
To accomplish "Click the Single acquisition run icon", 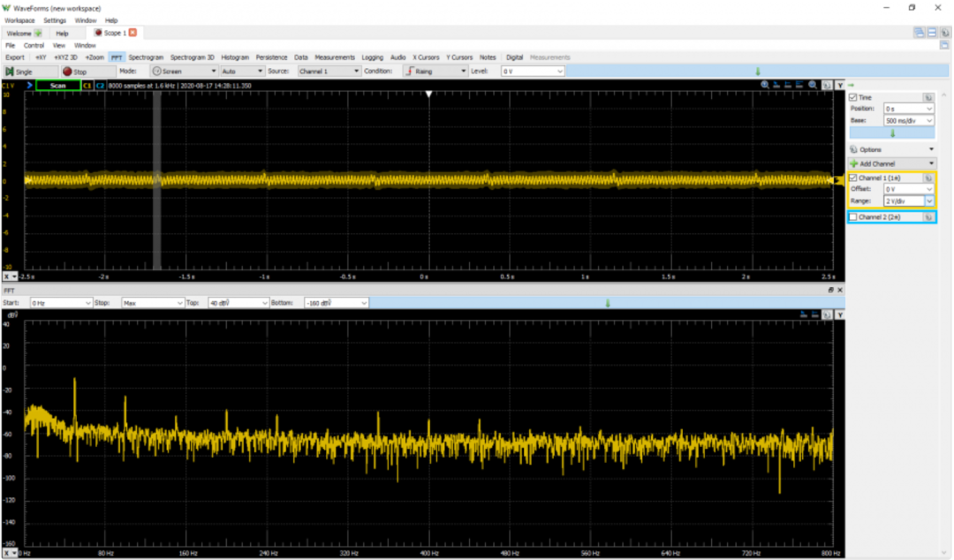I will [10, 72].
